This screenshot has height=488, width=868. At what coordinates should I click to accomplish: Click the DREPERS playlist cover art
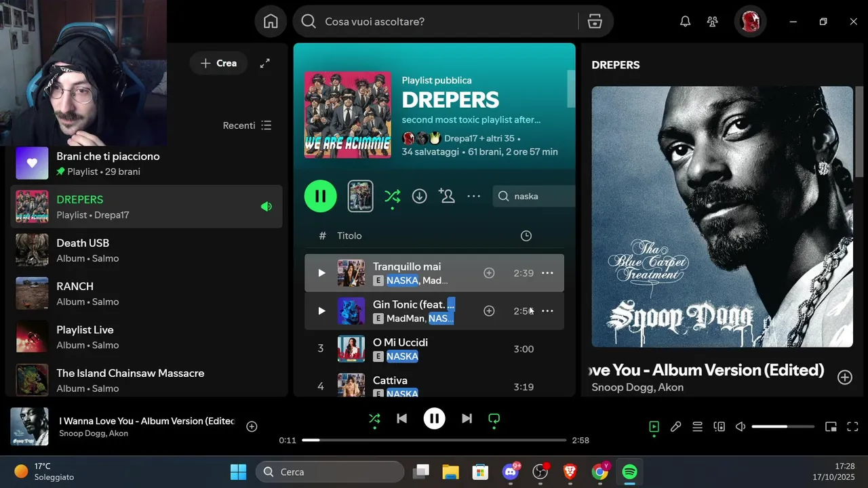click(x=348, y=115)
